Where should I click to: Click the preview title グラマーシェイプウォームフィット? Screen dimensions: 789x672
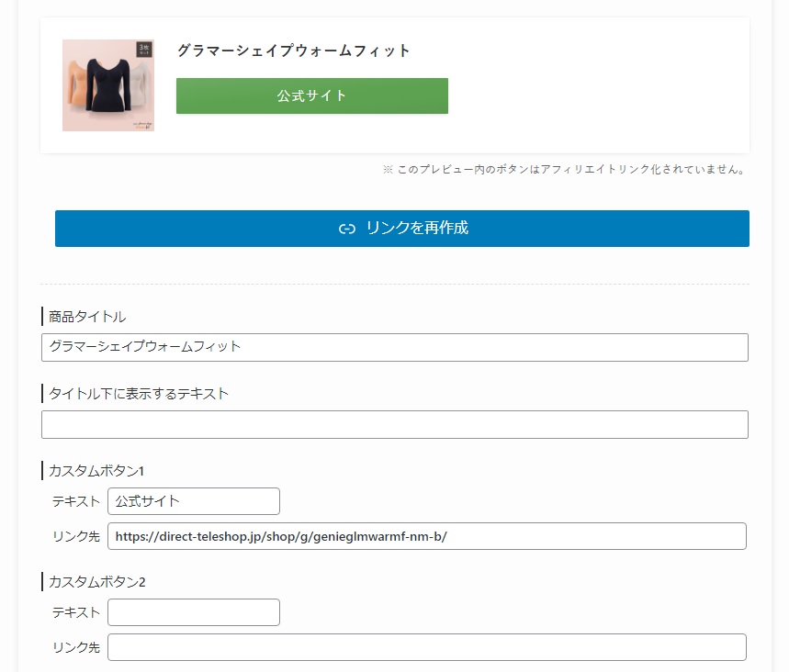pos(294,50)
